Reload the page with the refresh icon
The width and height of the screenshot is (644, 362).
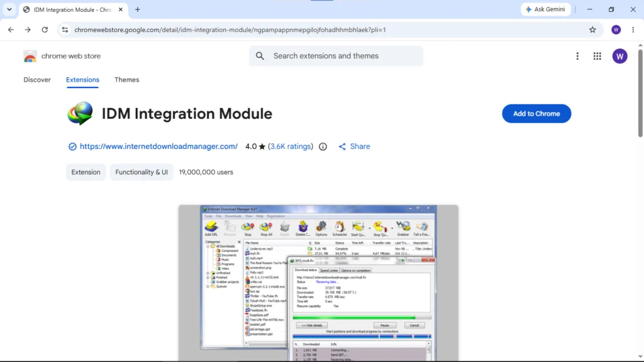coord(45,30)
